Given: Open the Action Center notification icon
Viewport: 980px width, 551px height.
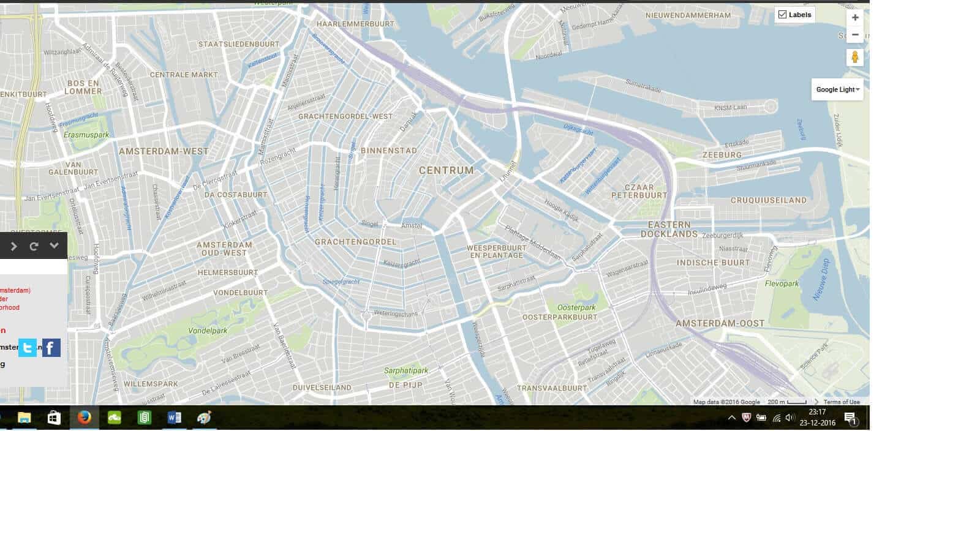Looking at the screenshot, I should (x=850, y=418).
